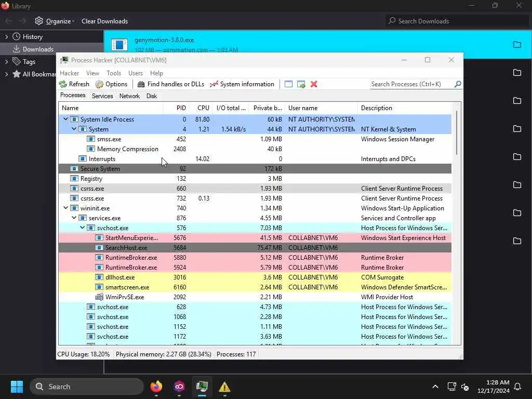532x399 pixels.
Task: Click the red X kill window icon
Action: pos(314,84)
